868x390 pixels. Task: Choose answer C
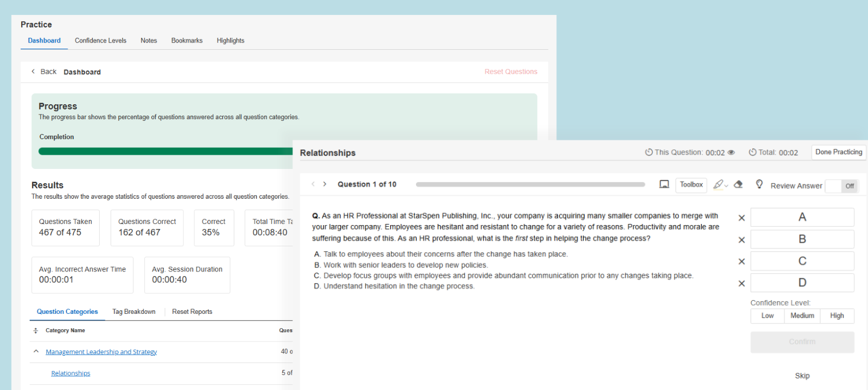(802, 261)
